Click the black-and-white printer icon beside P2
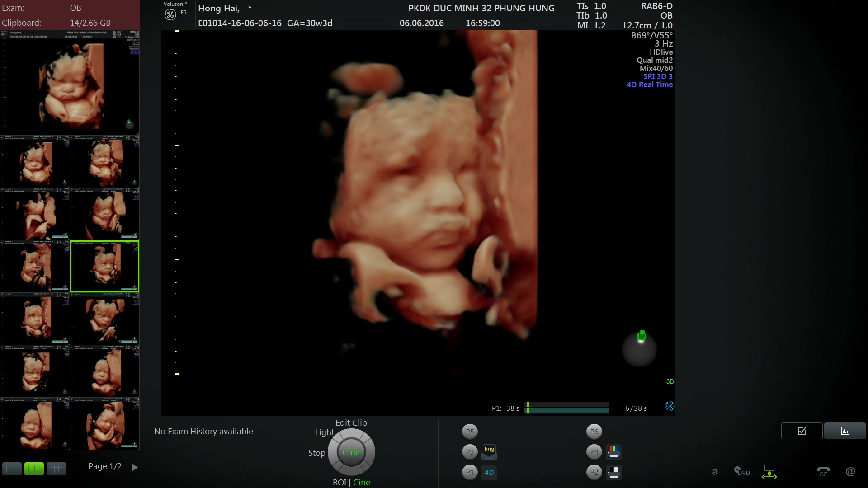 tap(613, 472)
